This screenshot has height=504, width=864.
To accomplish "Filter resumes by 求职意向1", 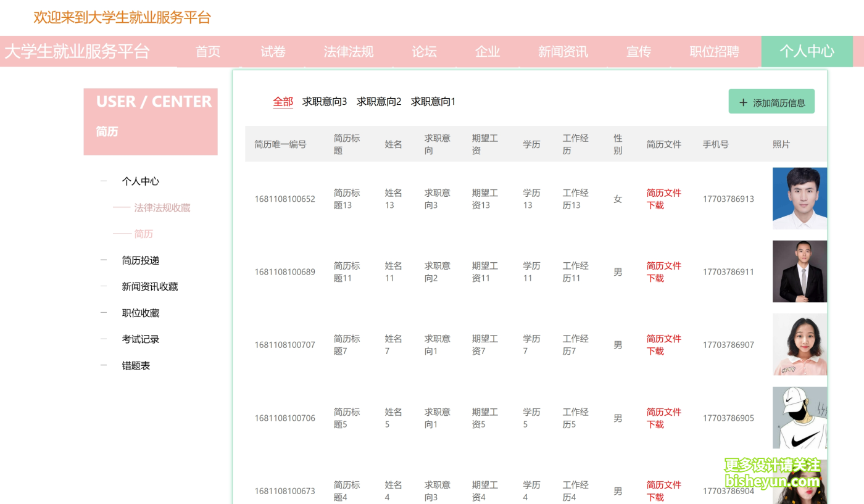I will tap(433, 102).
